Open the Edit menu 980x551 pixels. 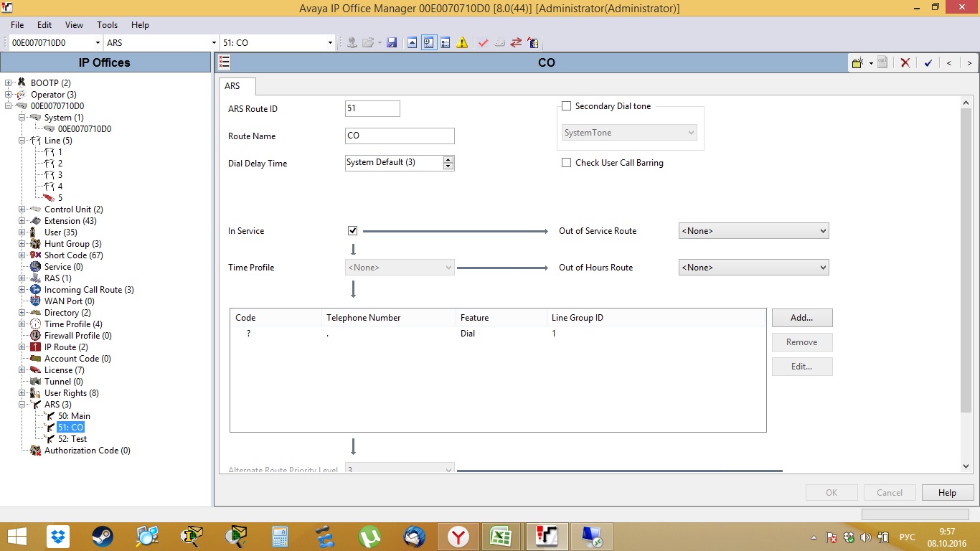coord(44,25)
